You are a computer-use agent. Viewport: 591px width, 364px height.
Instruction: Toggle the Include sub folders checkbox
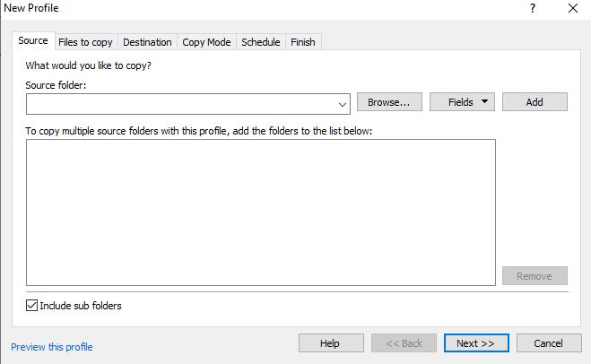click(x=32, y=306)
